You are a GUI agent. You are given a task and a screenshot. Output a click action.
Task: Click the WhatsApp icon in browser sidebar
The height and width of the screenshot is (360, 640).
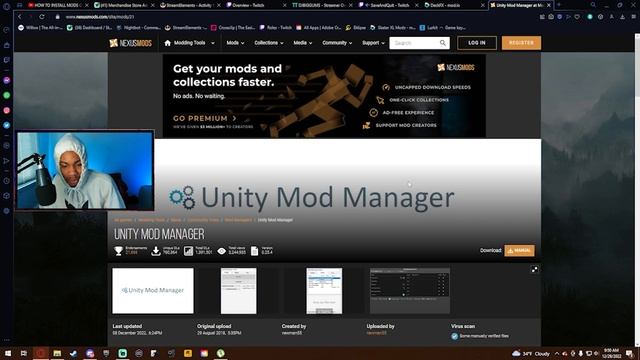click(7, 95)
